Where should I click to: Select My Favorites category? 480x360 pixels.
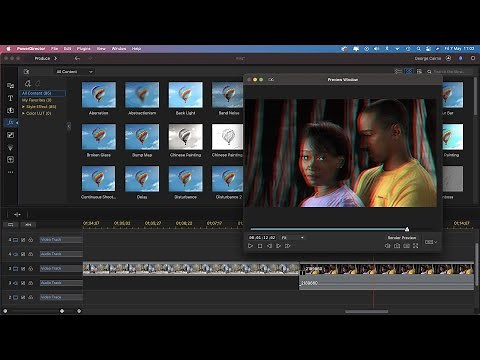click(x=37, y=100)
